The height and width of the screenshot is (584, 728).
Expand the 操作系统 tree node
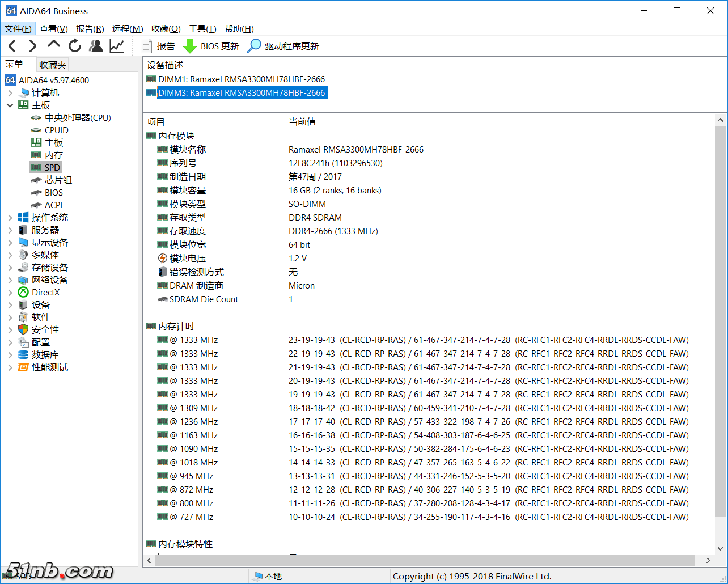pos(10,218)
